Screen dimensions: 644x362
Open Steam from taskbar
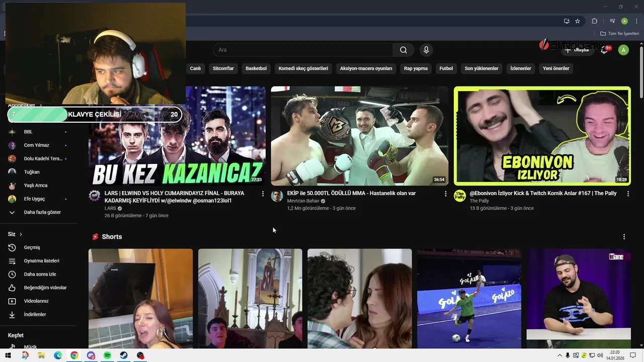[123, 355]
